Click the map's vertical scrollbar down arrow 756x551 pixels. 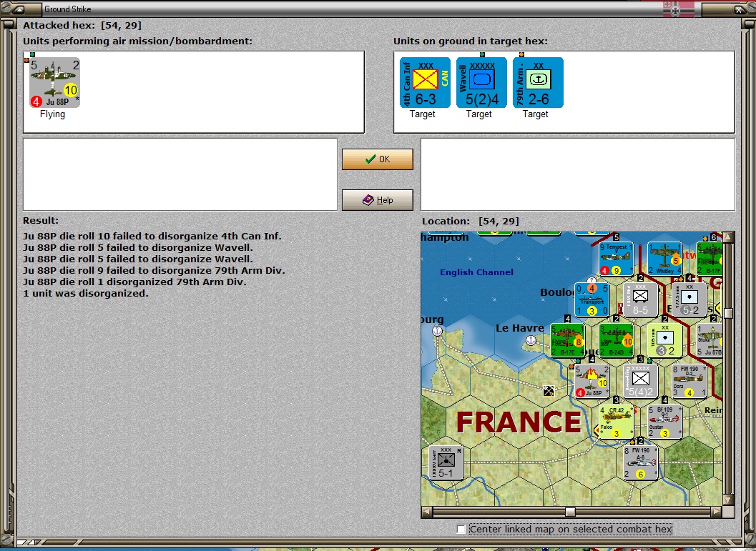click(729, 500)
